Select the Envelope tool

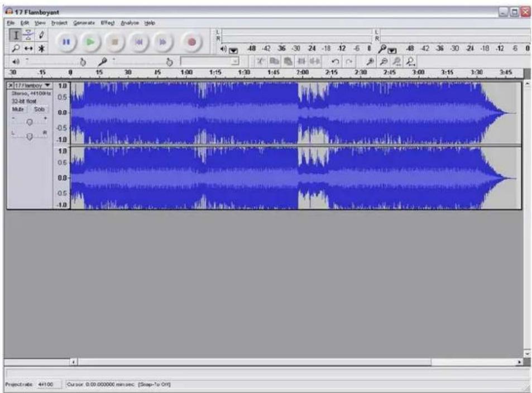point(28,35)
